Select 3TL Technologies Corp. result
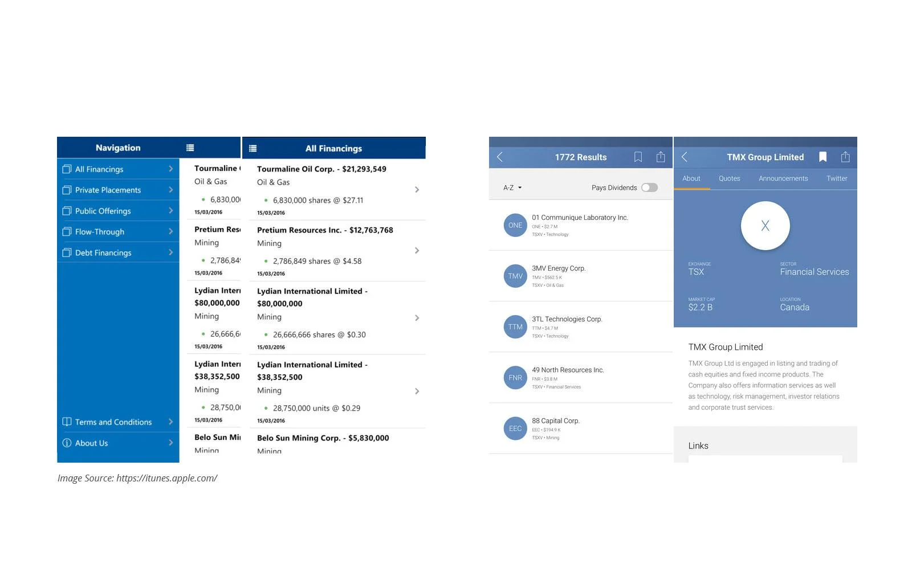The width and height of the screenshot is (912, 588). (581, 326)
